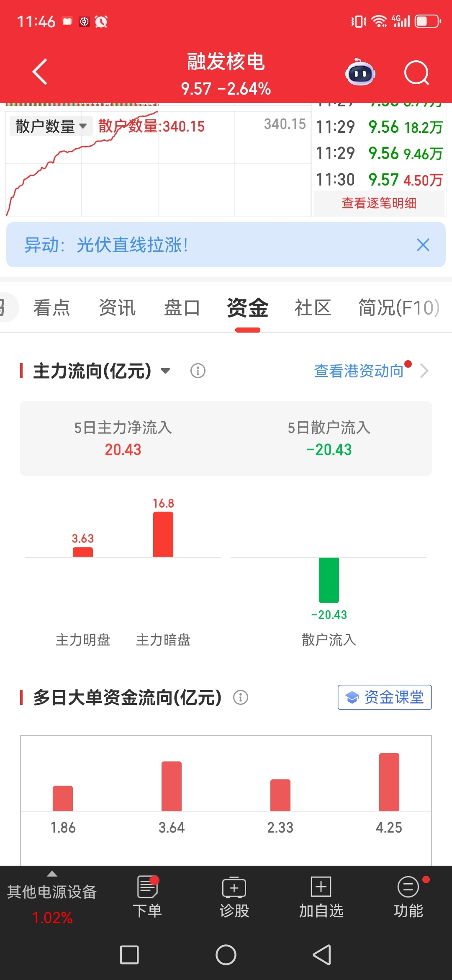Image resolution: width=452 pixels, height=980 pixels.
Task: Tap the 下单 order icon
Action: [147, 897]
